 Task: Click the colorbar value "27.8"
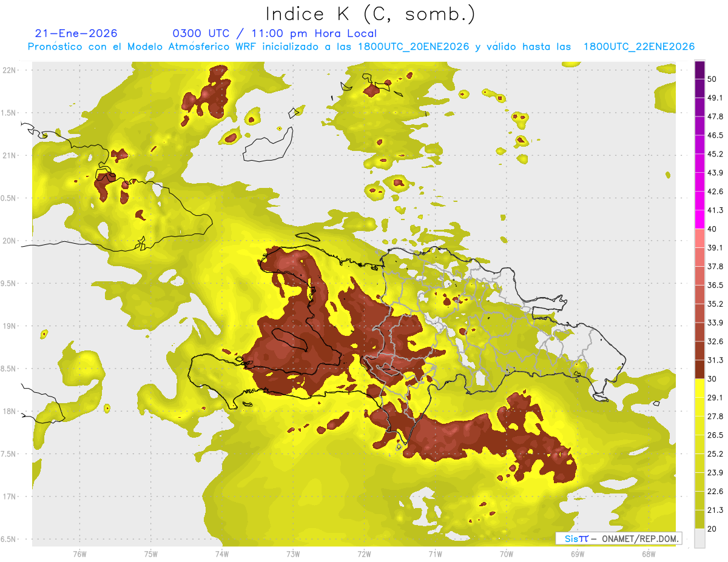(716, 416)
